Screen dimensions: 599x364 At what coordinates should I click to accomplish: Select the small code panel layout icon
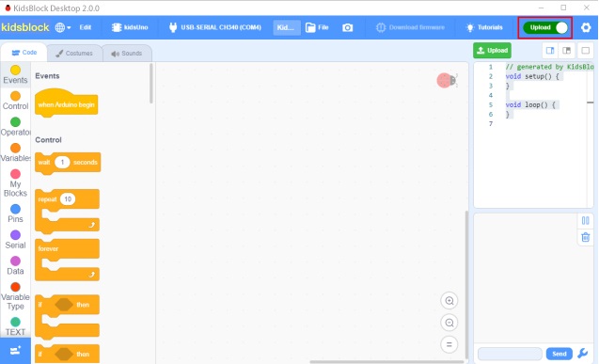(550, 51)
